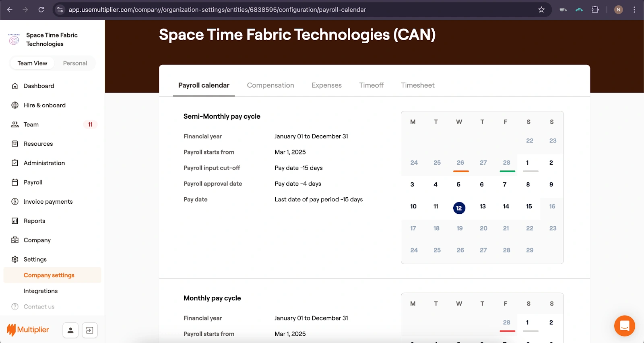Click the Team badge count 11

point(90,124)
